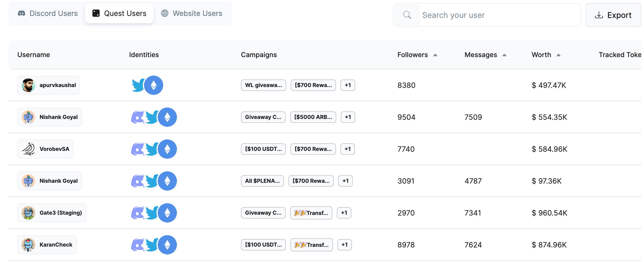Click KaranCheck's Twitter identity icon
Viewport: 644px width, 262px height.
151,245
